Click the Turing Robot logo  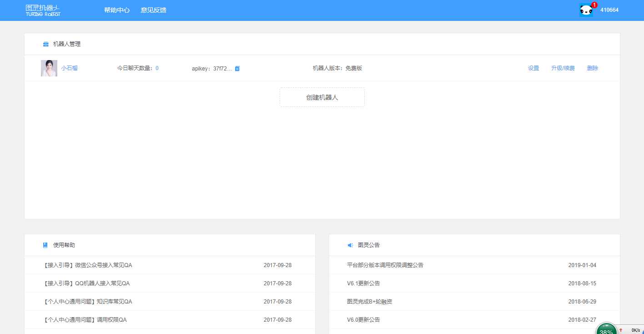click(x=43, y=10)
